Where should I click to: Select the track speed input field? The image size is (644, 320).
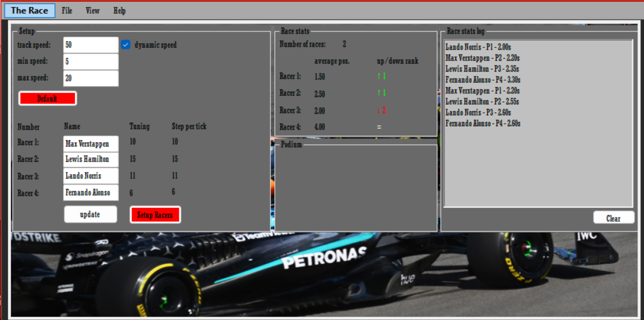[90, 44]
